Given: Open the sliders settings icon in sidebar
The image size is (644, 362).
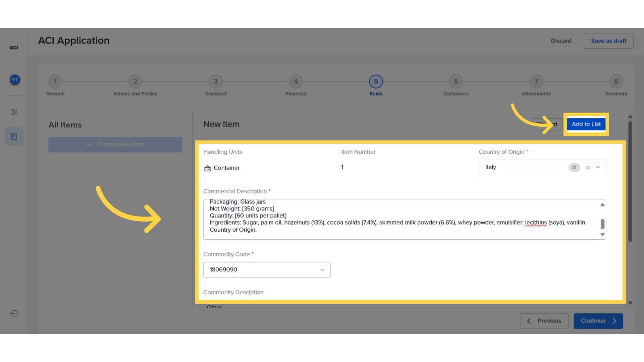Looking at the screenshot, I should 14,112.
